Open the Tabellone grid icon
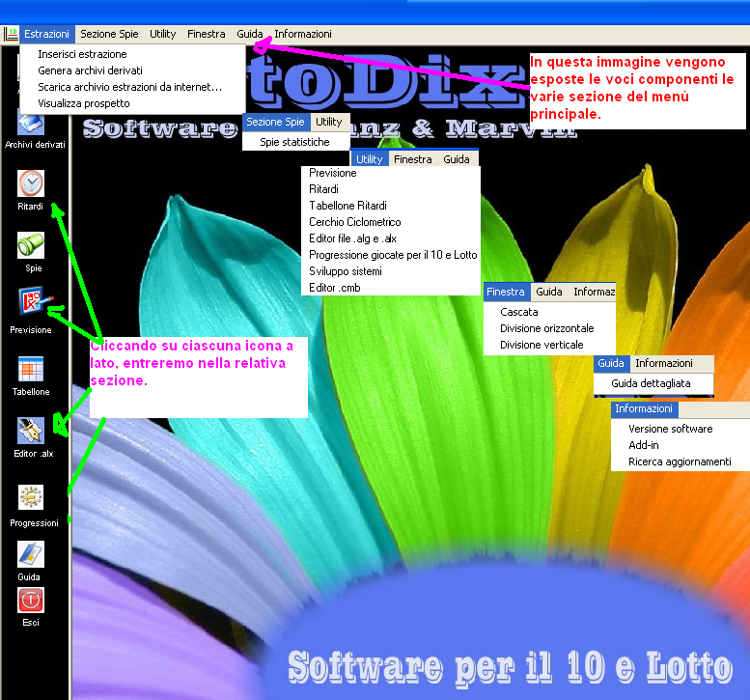The height and width of the screenshot is (700, 750). coord(31,369)
